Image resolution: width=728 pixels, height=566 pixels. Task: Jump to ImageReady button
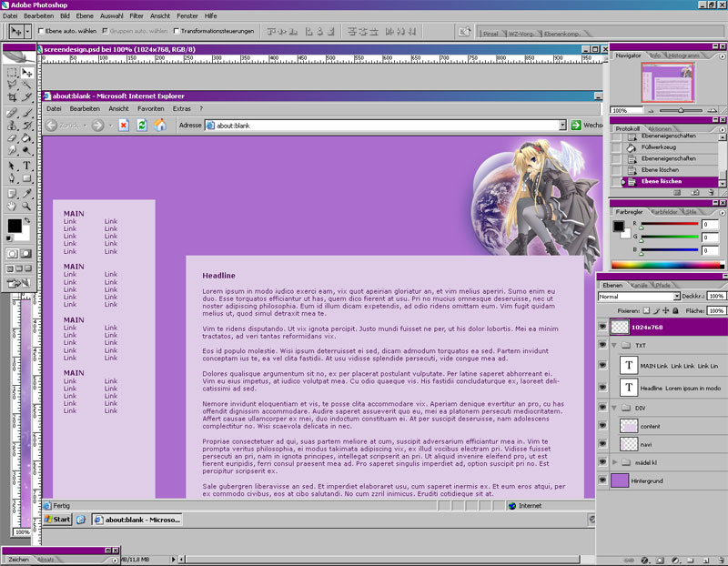(x=18, y=283)
